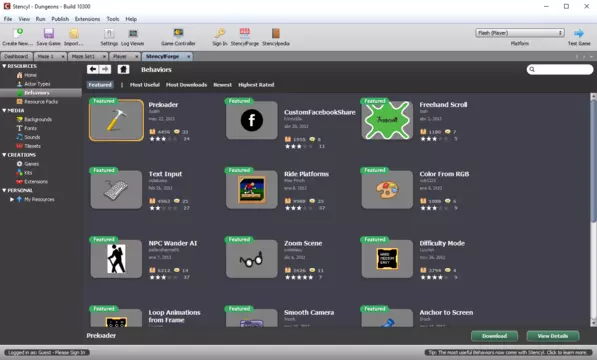The width and height of the screenshot is (597, 360).
Task: Go to StencylForge home icon
Action: [123, 69]
